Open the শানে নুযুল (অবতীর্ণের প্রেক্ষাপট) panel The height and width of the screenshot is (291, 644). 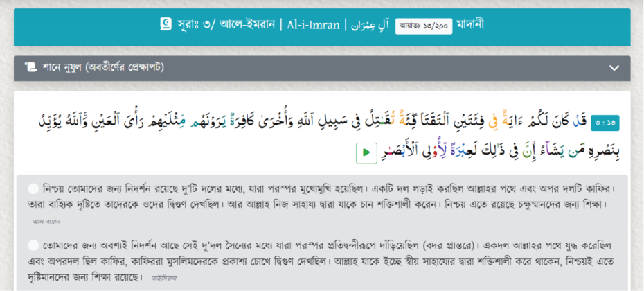pos(322,68)
